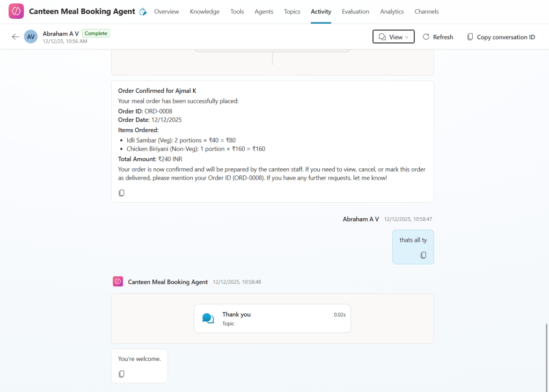
Task: Open the Thank you topic card
Action: tap(272, 319)
